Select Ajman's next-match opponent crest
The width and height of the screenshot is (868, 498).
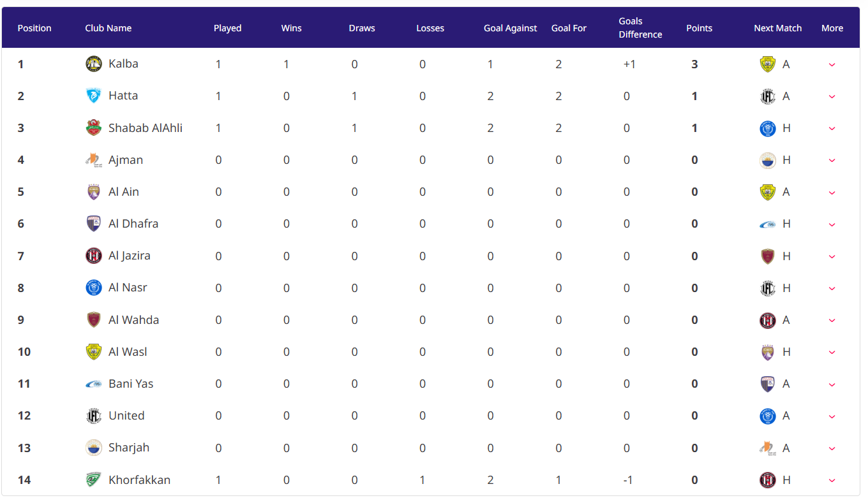(768, 160)
